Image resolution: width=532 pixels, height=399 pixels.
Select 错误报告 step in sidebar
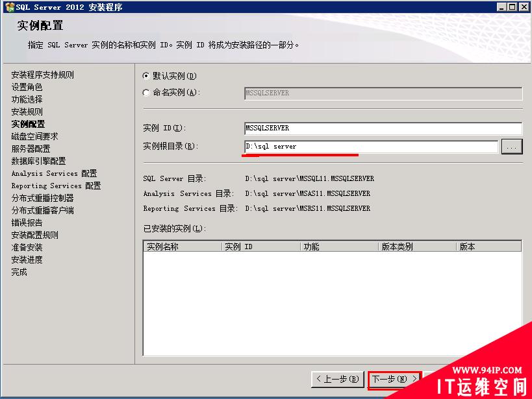tap(27, 223)
